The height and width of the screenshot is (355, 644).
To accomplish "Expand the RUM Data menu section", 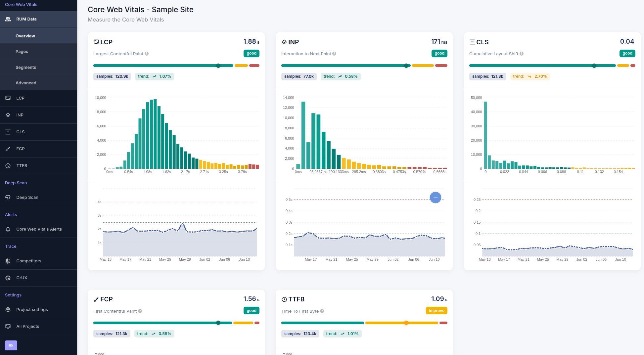I will (26, 19).
